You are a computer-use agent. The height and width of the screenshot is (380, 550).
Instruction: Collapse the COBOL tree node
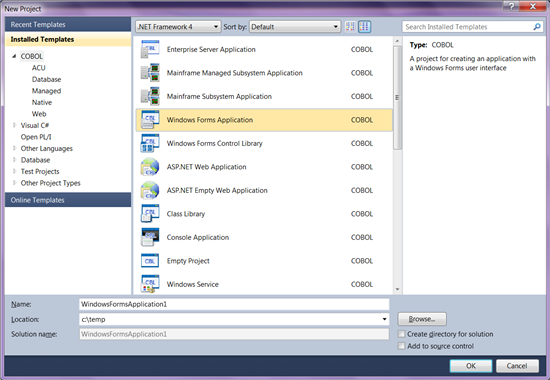tap(14, 56)
